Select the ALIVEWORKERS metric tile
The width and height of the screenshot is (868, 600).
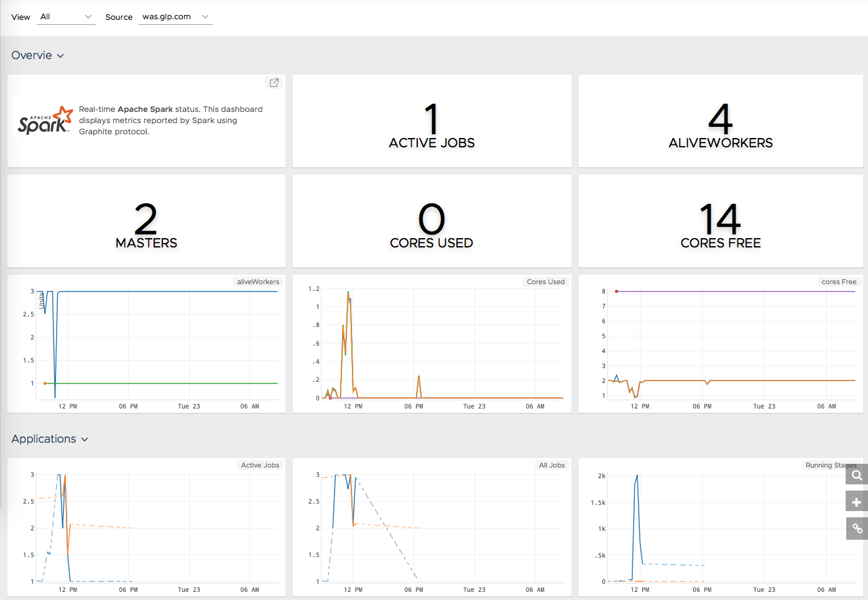[721, 121]
